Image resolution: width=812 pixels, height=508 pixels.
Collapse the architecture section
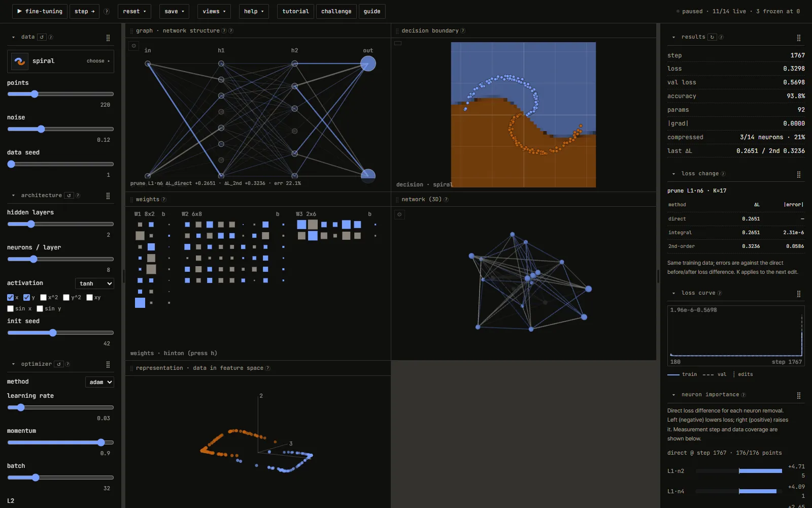(13, 196)
